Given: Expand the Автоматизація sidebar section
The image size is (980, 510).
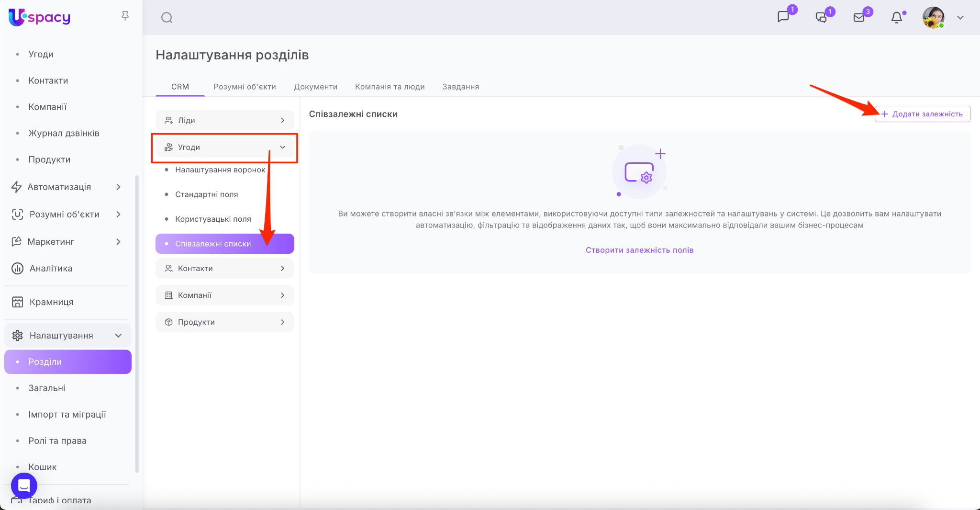Looking at the screenshot, I should (118, 187).
